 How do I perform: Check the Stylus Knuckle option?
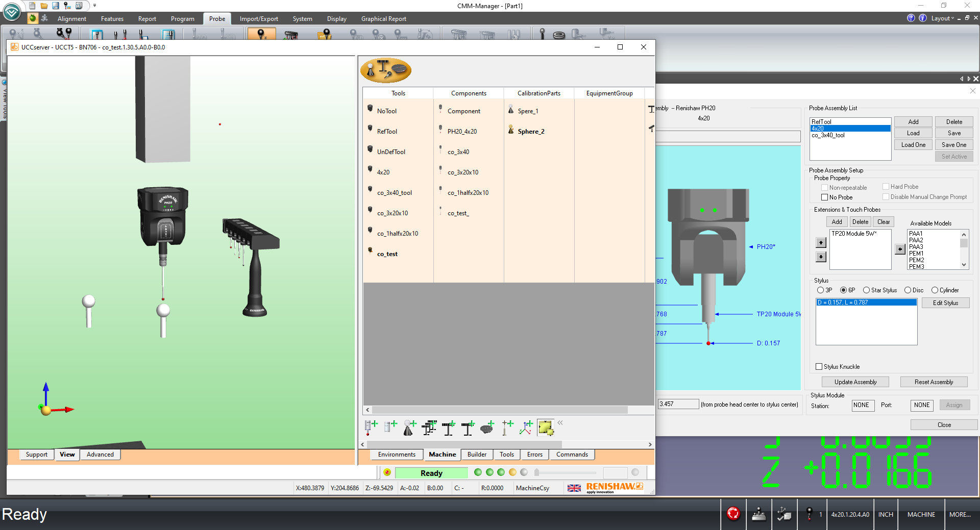[819, 367]
